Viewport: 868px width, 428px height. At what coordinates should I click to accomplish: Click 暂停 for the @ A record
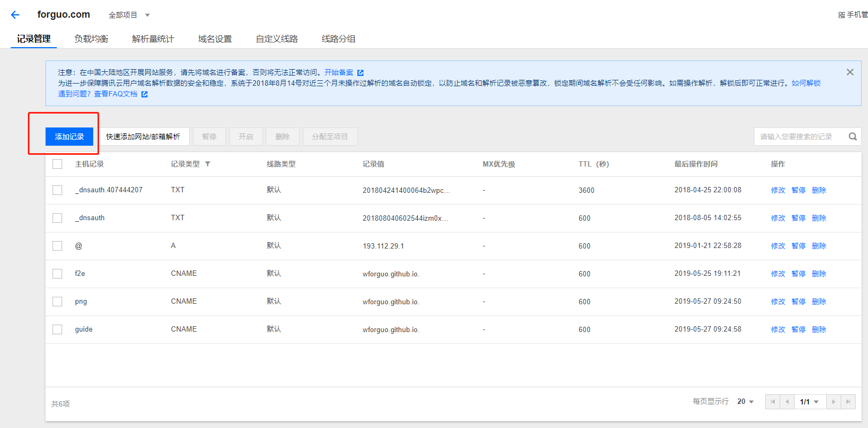tap(798, 246)
